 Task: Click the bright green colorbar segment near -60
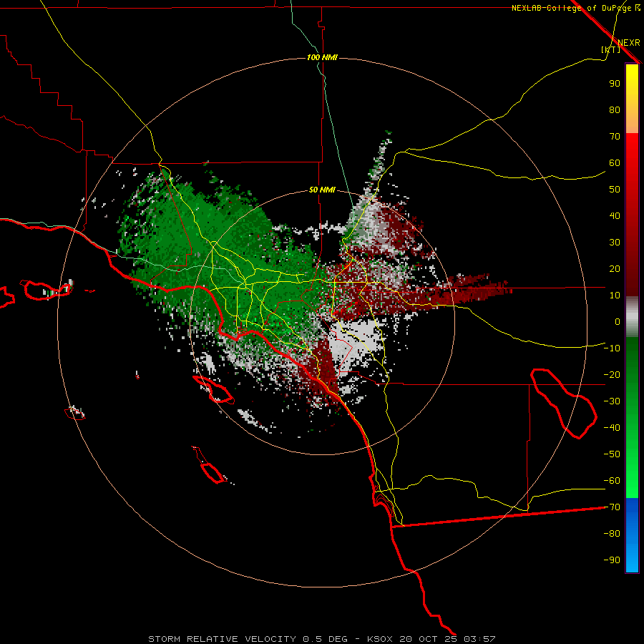tap(632, 481)
